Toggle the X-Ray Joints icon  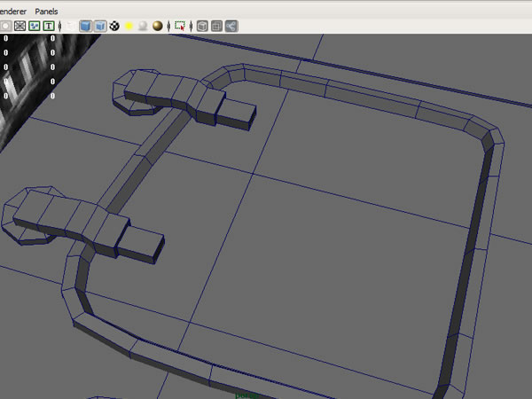click(231, 26)
